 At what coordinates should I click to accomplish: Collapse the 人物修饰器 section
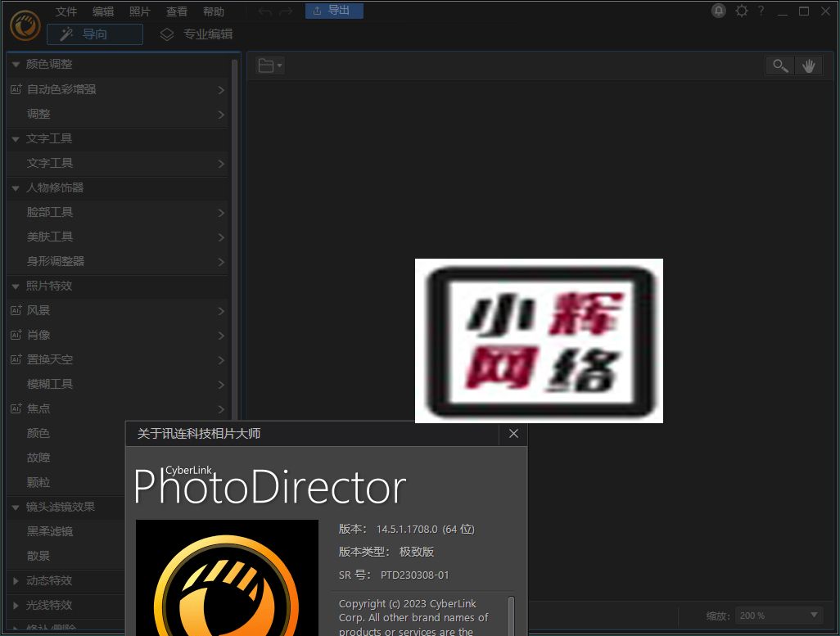point(16,188)
